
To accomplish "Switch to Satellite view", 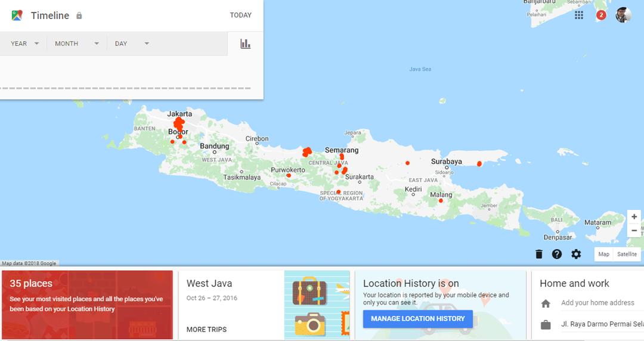I will coord(627,254).
